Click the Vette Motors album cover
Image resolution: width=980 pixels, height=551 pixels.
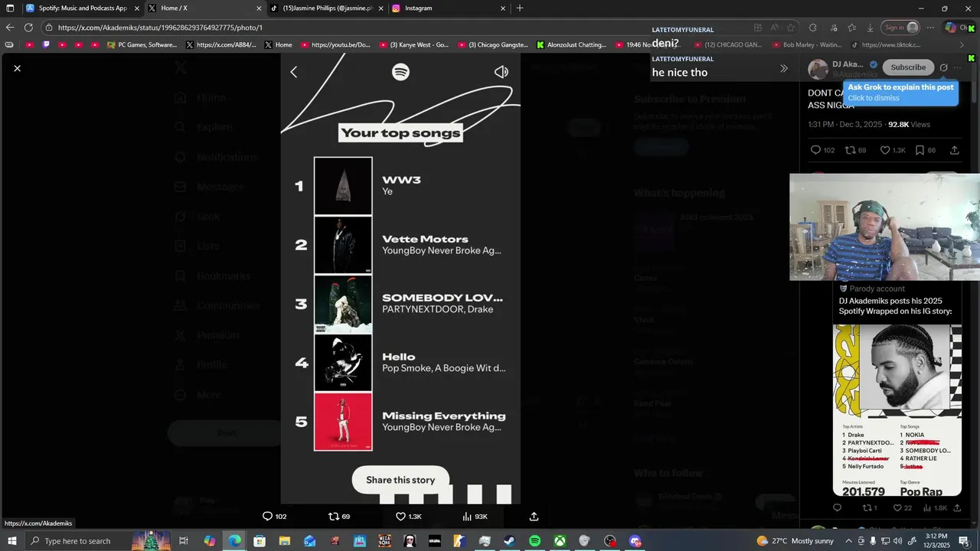343,245
